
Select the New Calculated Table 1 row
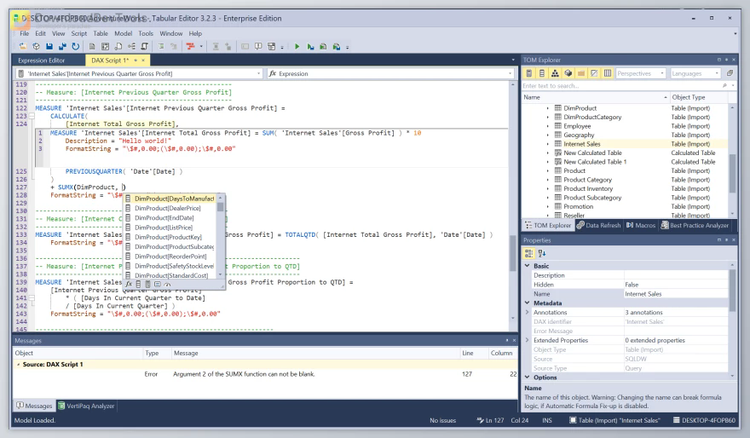click(x=625, y=162)
